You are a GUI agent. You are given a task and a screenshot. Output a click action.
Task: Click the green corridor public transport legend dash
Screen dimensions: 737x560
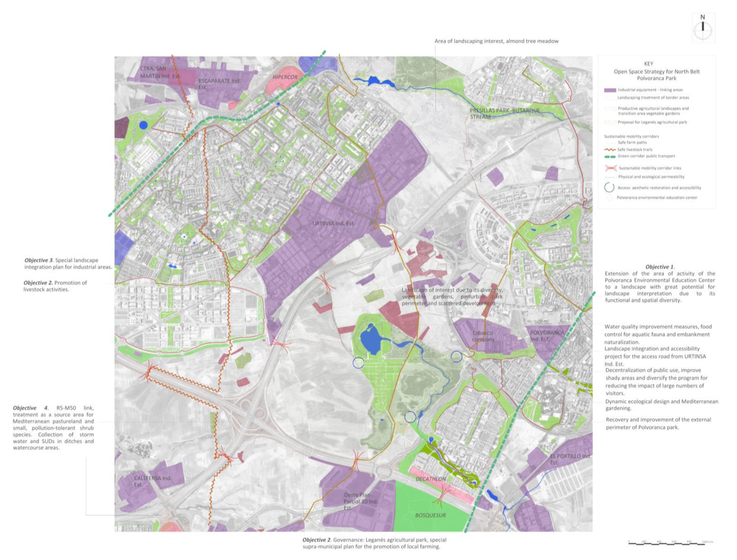tap(610, 156)
